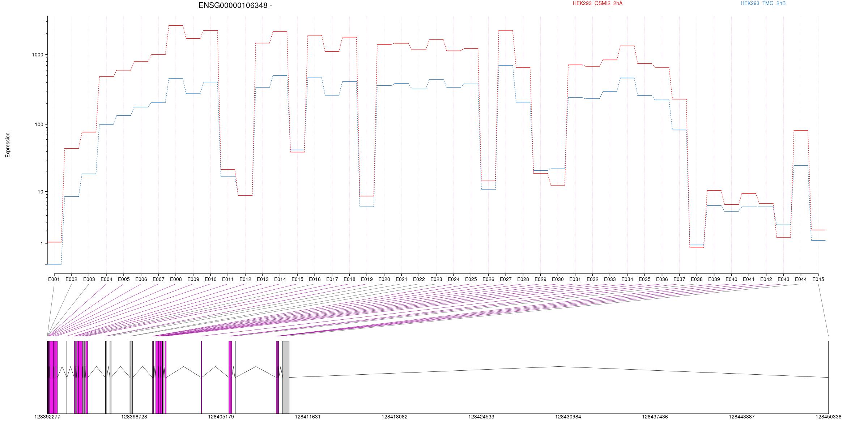This screenshot has height=434, width=868.
Task: Select exon label E002
Action: (71, 279)
